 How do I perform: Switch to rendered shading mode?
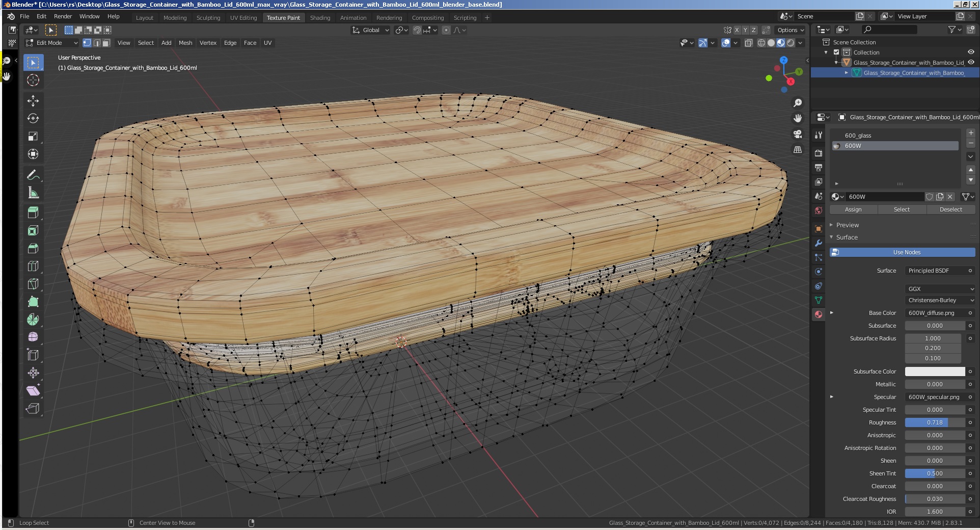click(x=791, y=43)
